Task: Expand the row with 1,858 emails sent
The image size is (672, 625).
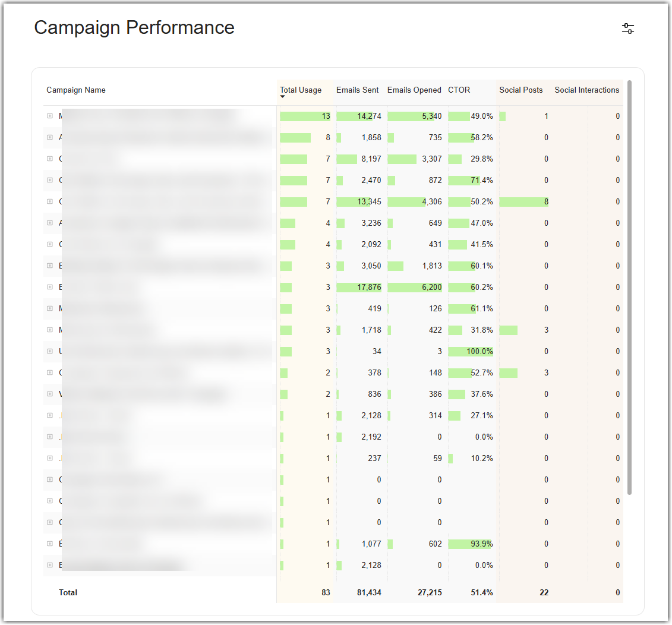Action: 50,137
